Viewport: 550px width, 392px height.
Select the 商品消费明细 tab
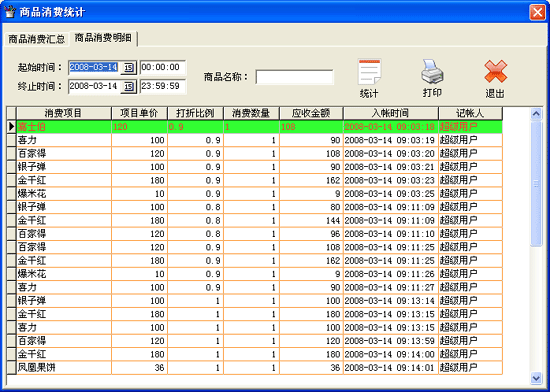[x=103, y=38]
